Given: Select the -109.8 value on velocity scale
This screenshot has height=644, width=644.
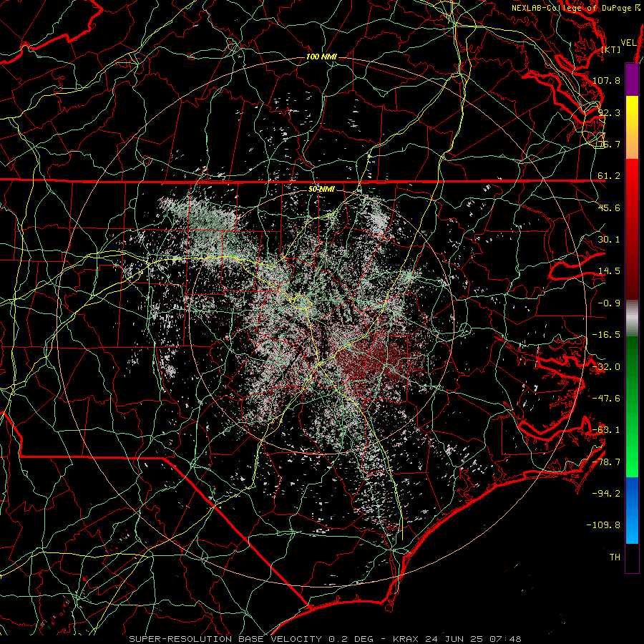Looking at the screenshot, I should pos(603,525).
